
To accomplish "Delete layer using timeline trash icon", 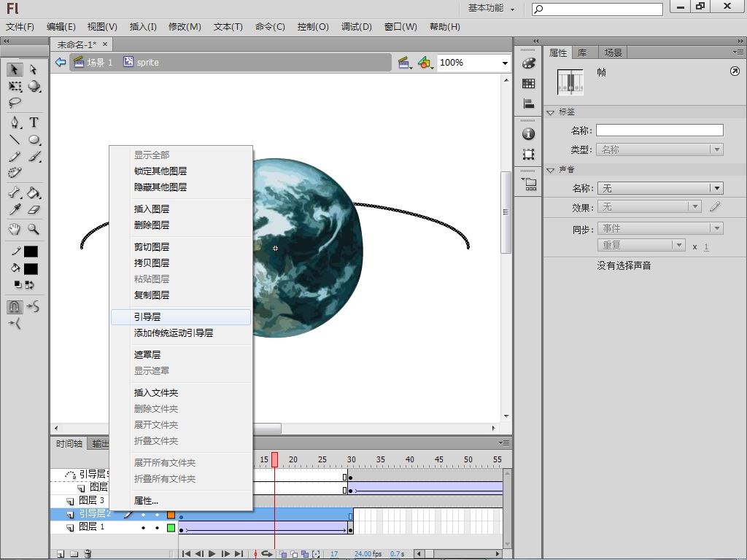I will pos(88,554).
